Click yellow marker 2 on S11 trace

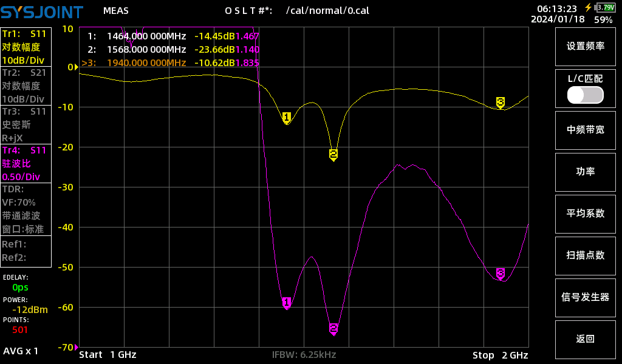click(333, 155)
